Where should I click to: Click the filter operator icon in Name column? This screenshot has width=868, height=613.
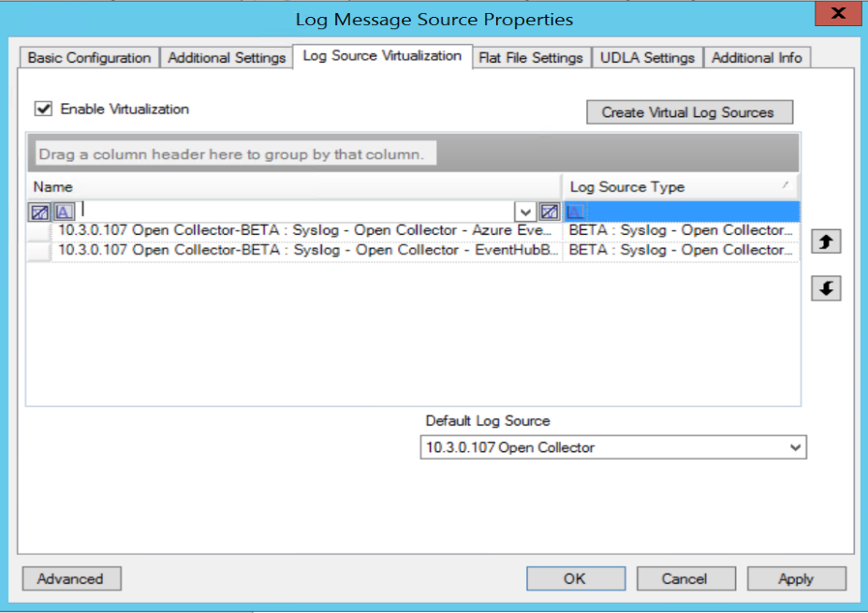tap(63, 212)
